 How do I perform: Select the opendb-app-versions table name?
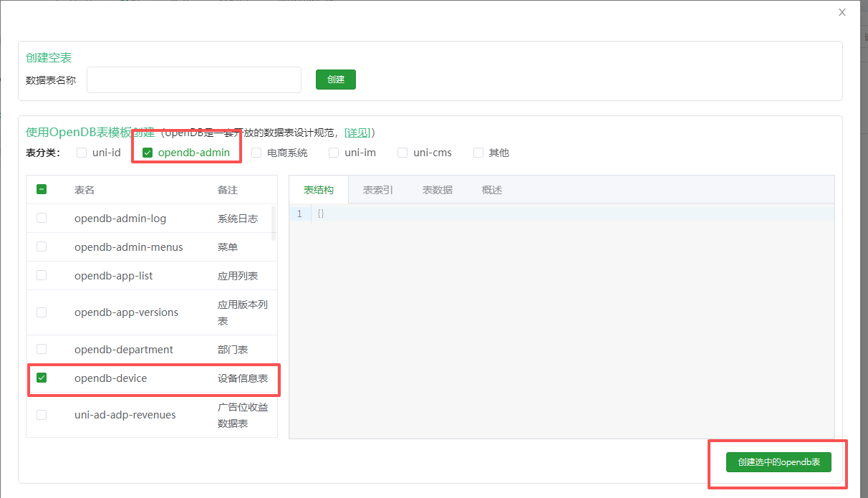pyautogui.click(x=127, y=312)
